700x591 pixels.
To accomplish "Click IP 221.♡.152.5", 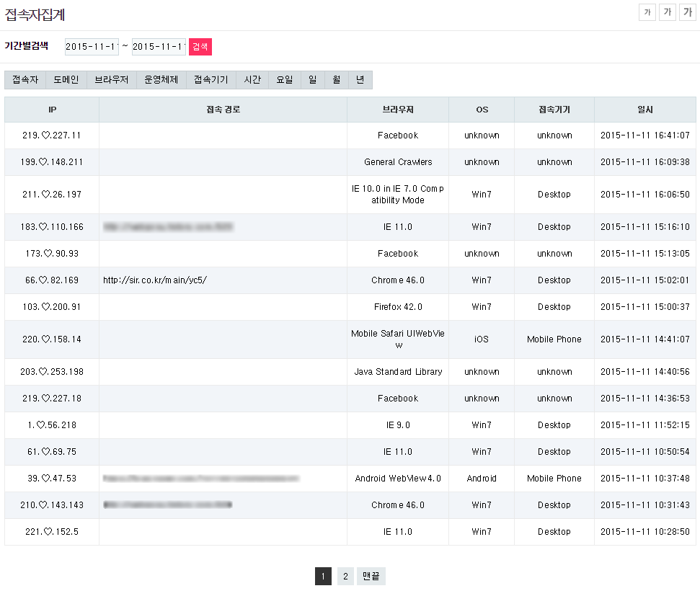I will click(52, 532).
